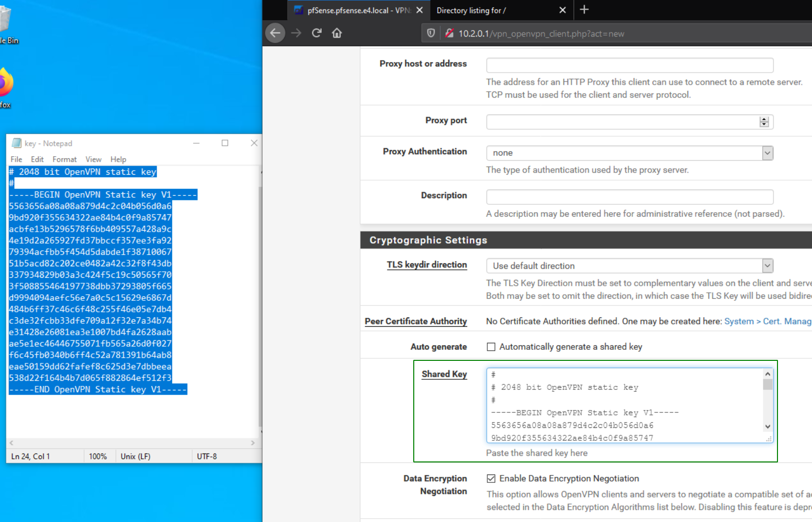Switch to the pfSense VPN tab
The image size is (812, 522).
(x=358, y=10)
